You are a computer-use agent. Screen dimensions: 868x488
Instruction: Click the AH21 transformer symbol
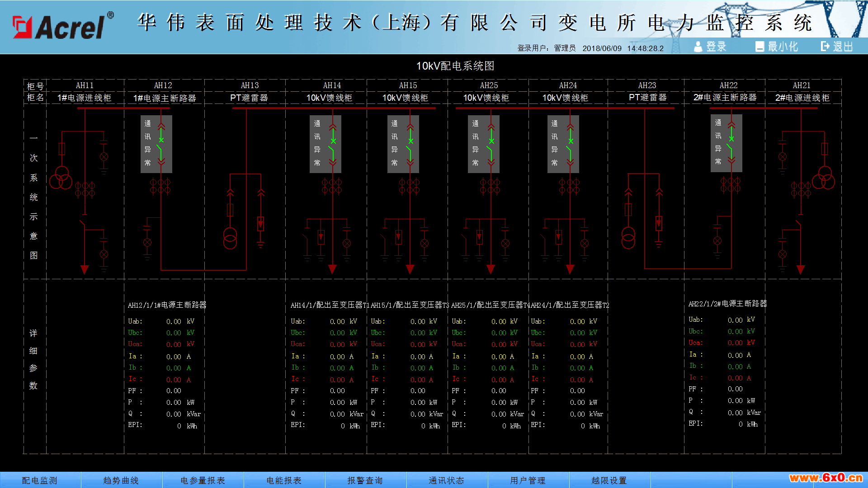coord(824,178)
